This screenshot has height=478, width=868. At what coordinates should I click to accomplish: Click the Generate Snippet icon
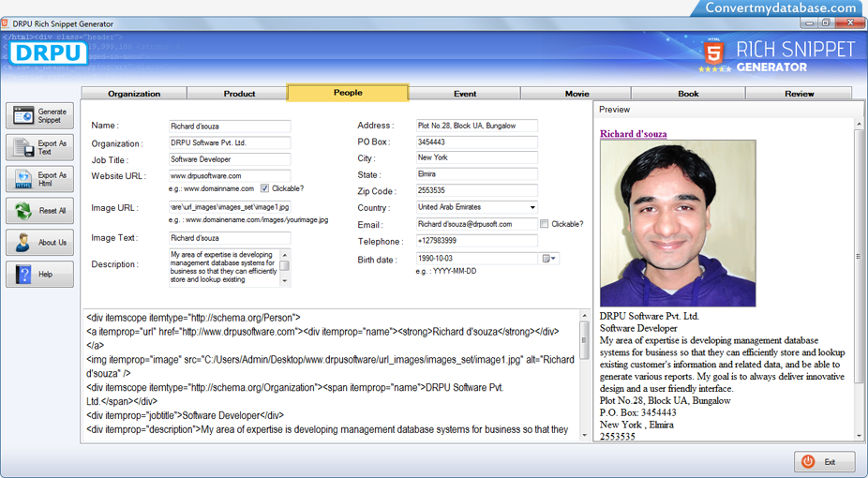tap(23, 115)
